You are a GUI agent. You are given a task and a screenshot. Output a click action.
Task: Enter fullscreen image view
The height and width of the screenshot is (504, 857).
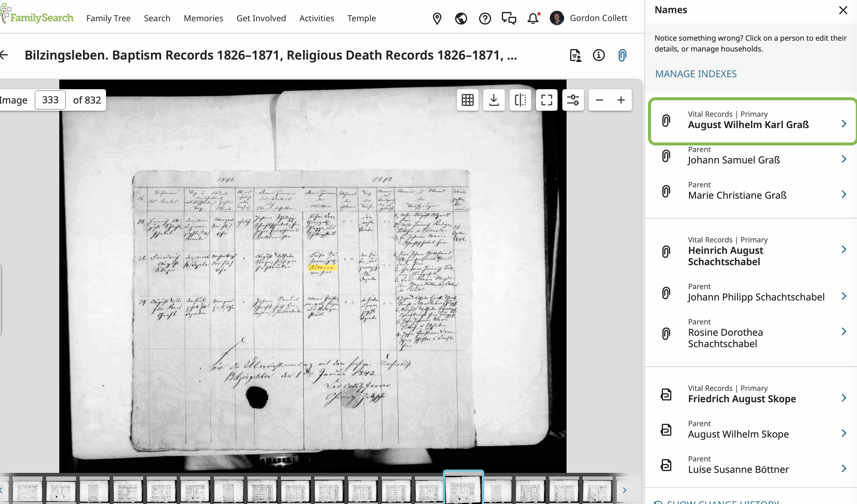pos(546,100)
